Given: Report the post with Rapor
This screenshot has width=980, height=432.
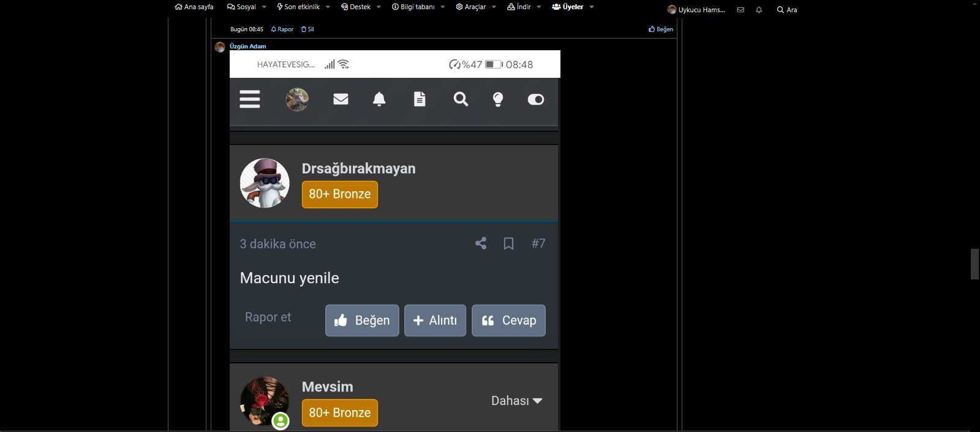Looking at the screenshot, I should tap(282, 29).
